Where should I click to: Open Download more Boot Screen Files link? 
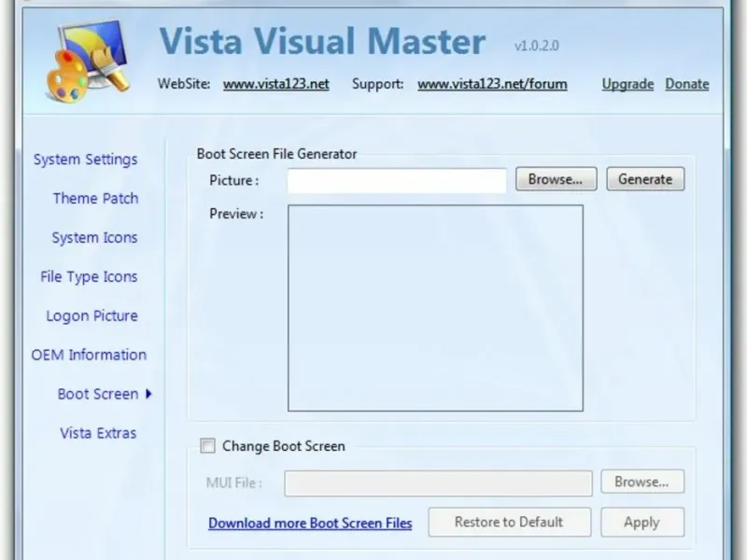(310, 523)
